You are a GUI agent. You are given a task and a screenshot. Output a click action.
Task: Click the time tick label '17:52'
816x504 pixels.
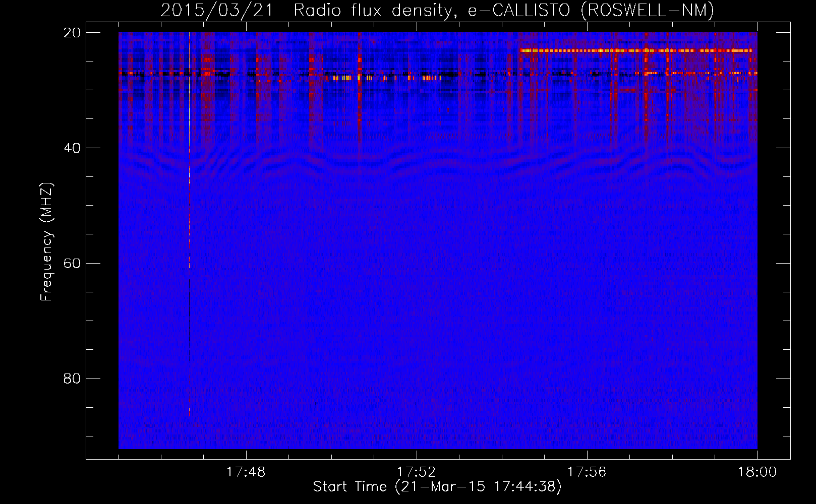416,472
